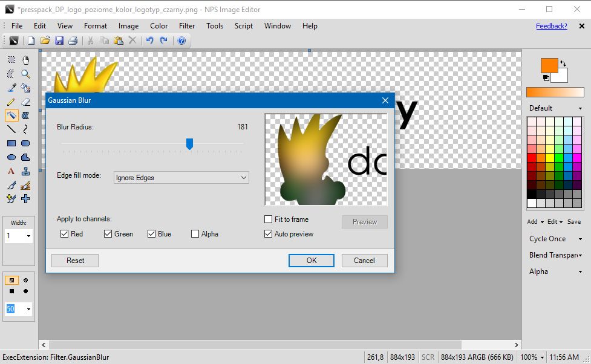
Task: Expand the Default palette dropdown
Action: (x=580, y=108)
